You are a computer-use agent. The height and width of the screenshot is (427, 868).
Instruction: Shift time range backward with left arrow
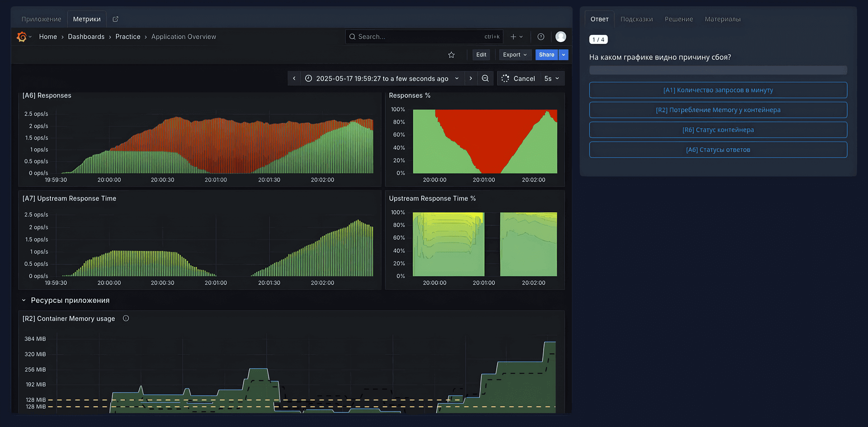(x=294, y=78)
